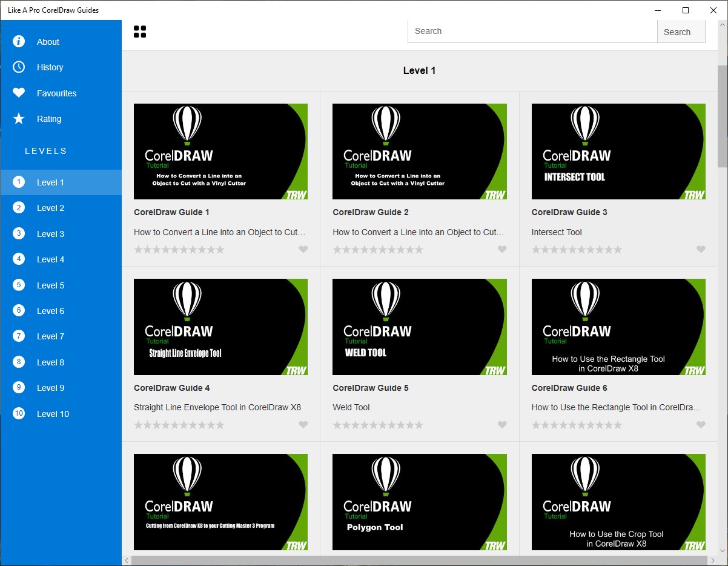Rate CorelDraw Guide 1 using stars

179,250
